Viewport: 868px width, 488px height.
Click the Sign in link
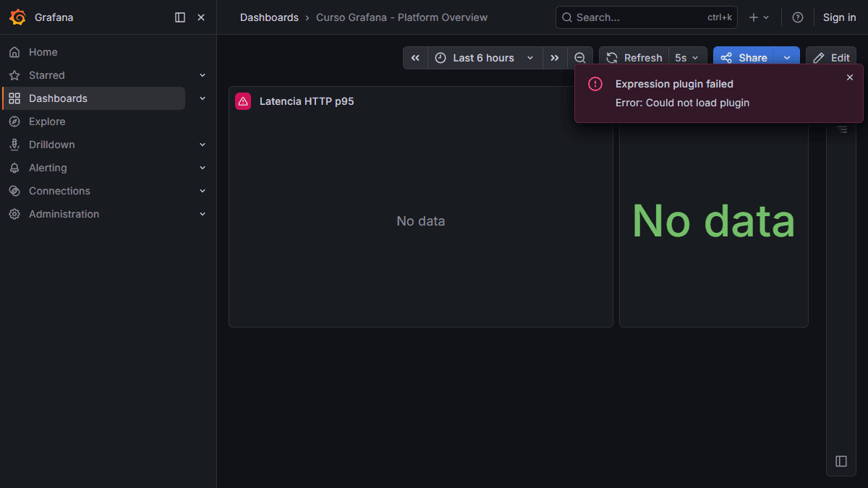839,17
